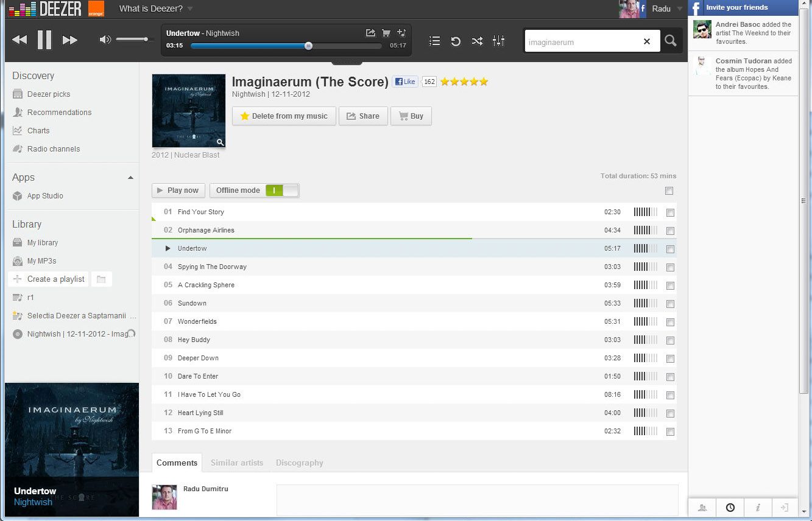The height and width of the screenshot is (521, 812).
Task: Add current track to playlist icon
Action: coord(401,33)
